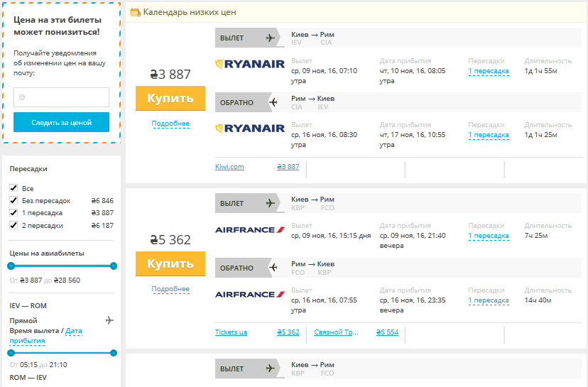Click the Air France logo on the outbound flight
The image size is (588, 387).
(x=250, y=230)
